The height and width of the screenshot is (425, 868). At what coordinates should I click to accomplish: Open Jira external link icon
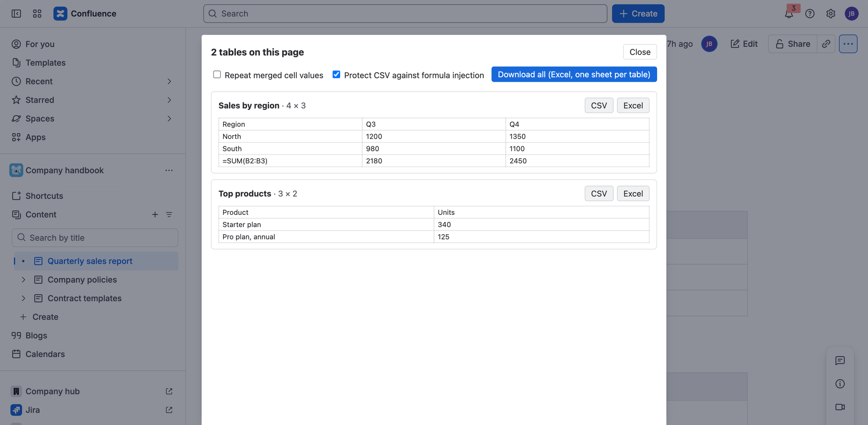coord(169,410)
